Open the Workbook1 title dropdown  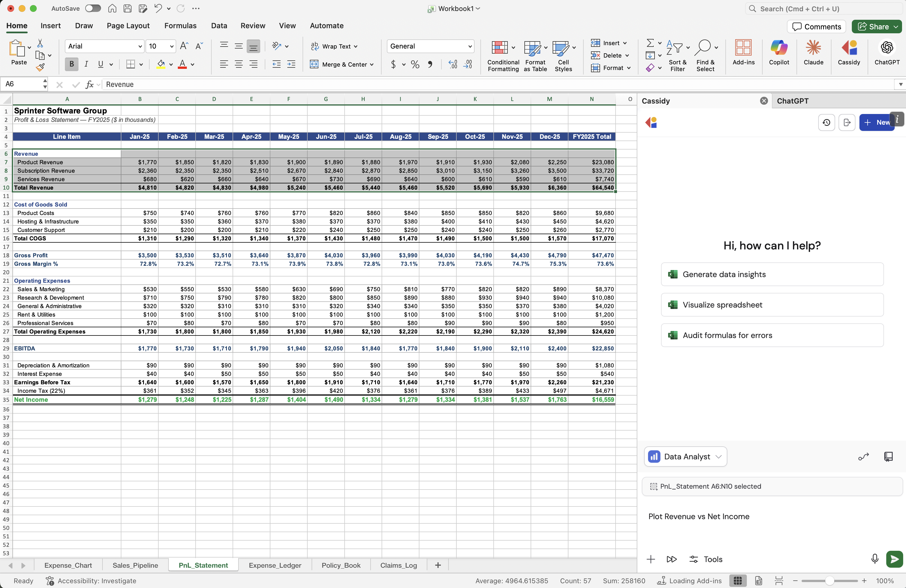[x=478, y=8]
